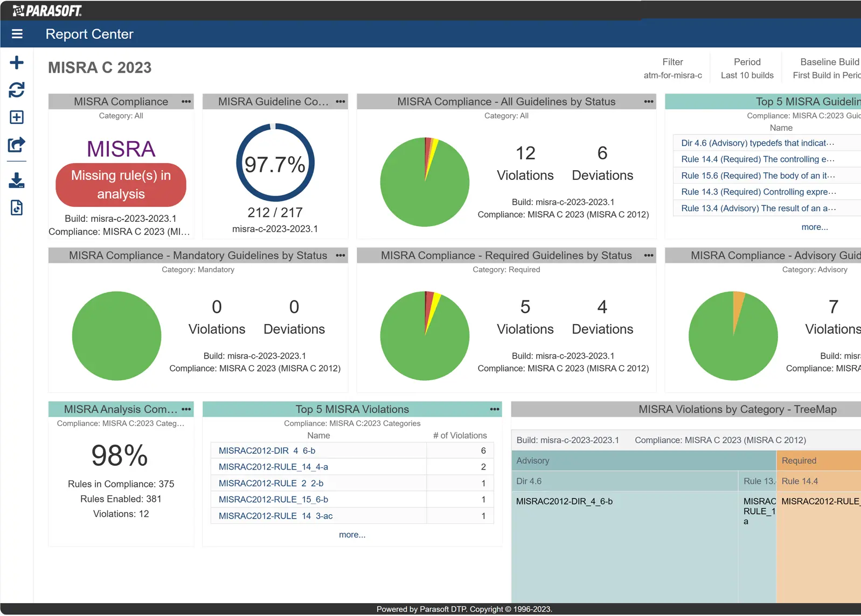
Task: Open the Period Last 10 builds selector
Action: [x=747, y=68]
